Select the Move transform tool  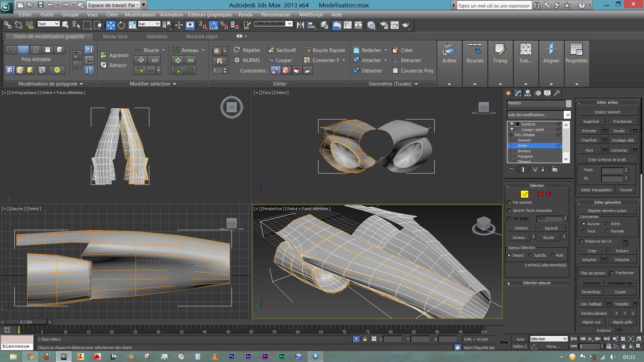110,25
